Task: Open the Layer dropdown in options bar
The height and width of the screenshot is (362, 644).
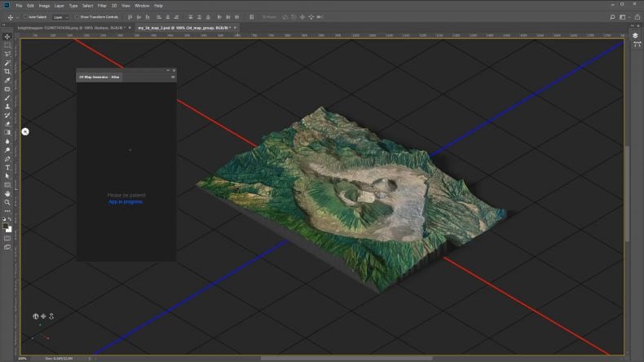Action: tap(60, 17)
